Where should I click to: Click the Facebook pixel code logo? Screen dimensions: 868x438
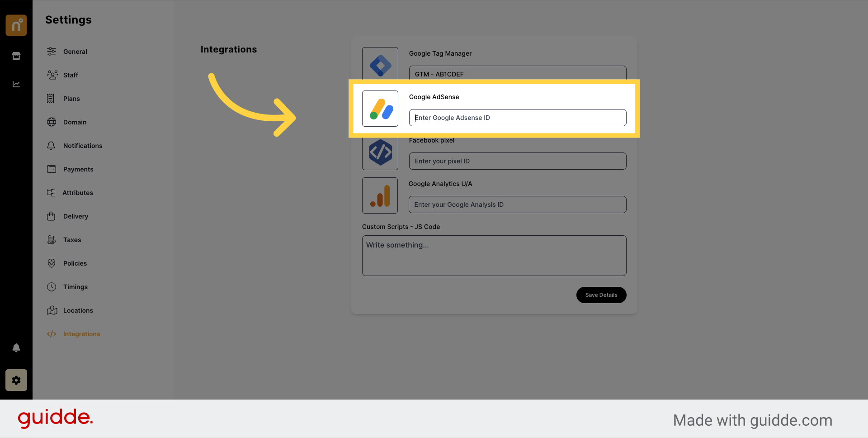[380, 152]
